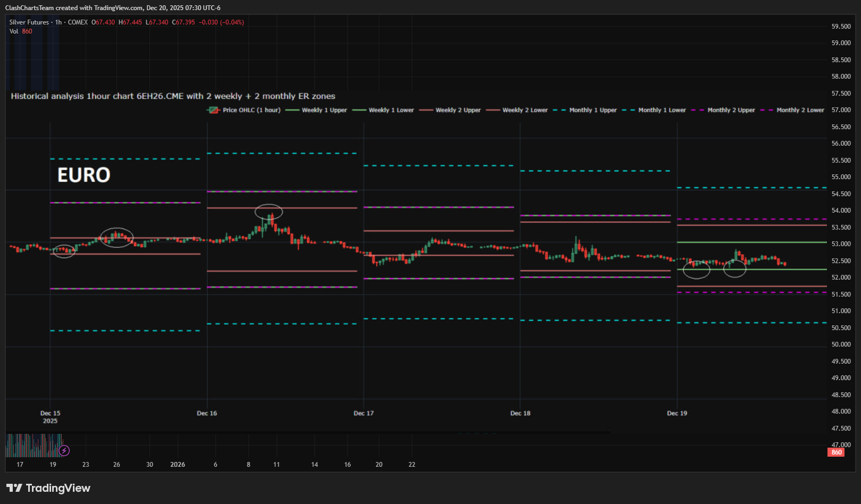Click the Historical analysis chart title
Viewport: 861px width, 504px height.
(x=173, y=96)
